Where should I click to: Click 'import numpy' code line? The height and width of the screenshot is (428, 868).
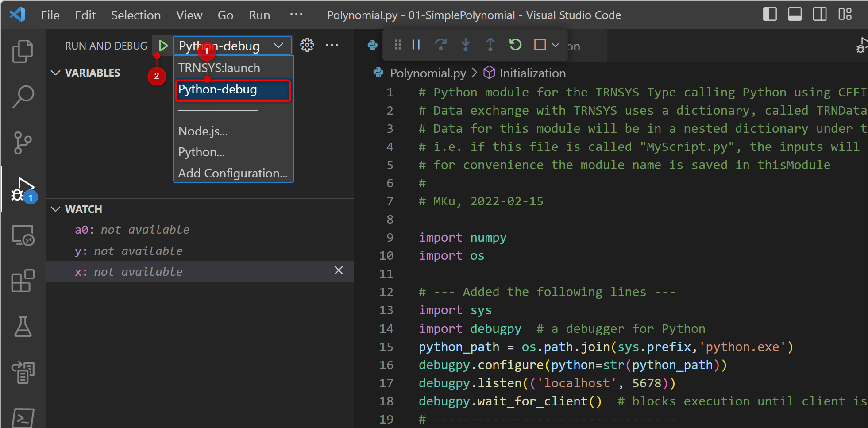[x=463, y=238]
